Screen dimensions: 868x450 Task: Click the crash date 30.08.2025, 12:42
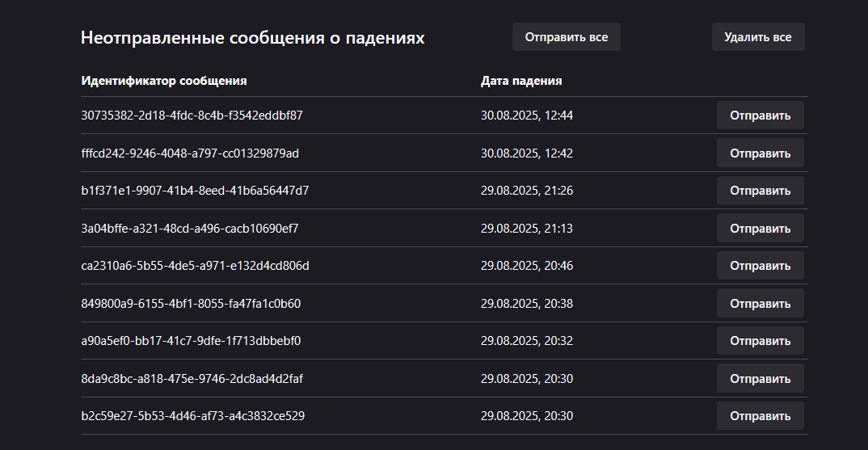click(x=527, y=154)
